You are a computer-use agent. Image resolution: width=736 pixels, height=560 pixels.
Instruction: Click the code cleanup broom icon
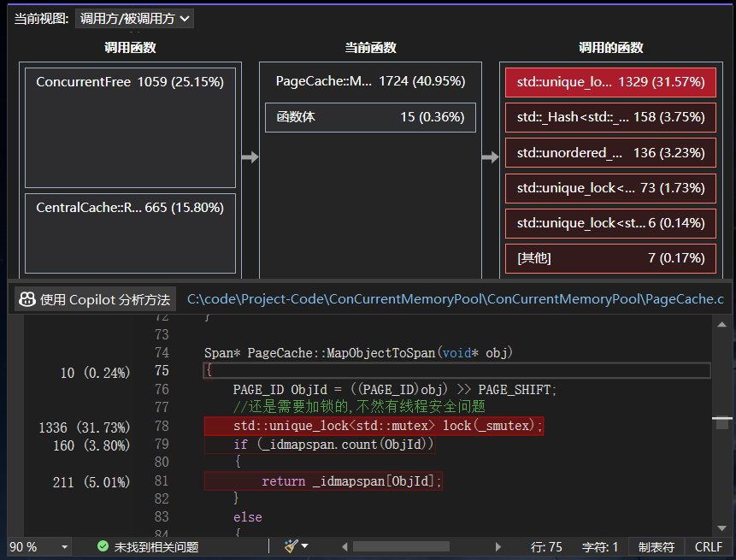click(x=291, y=546)
